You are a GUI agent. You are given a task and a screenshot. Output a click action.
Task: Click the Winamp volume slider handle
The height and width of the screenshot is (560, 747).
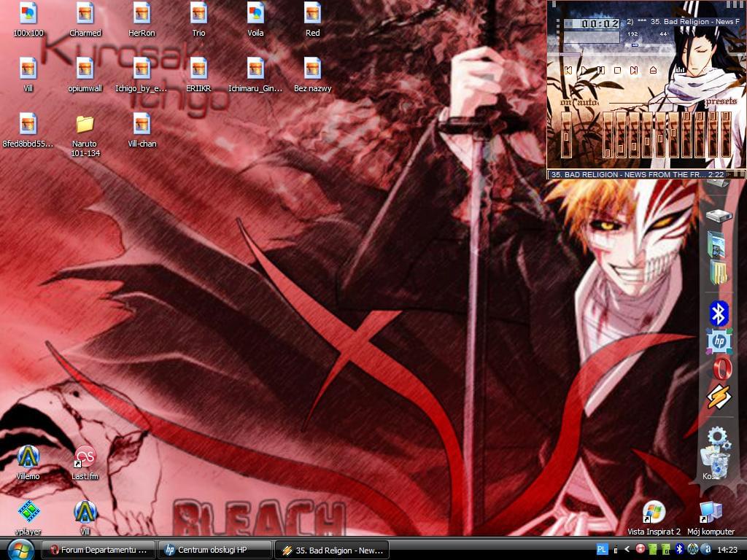pyautogui.click(x=635, y=45)
